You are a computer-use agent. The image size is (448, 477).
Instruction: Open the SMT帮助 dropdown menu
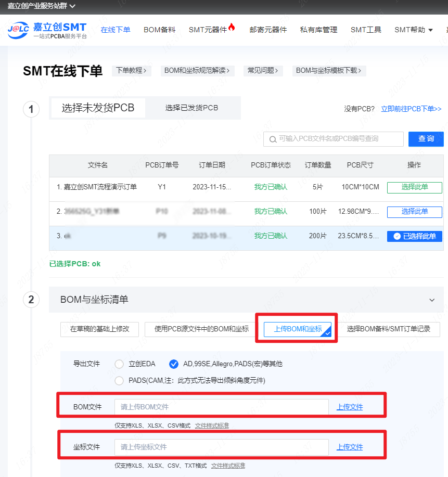pos(414,30)
